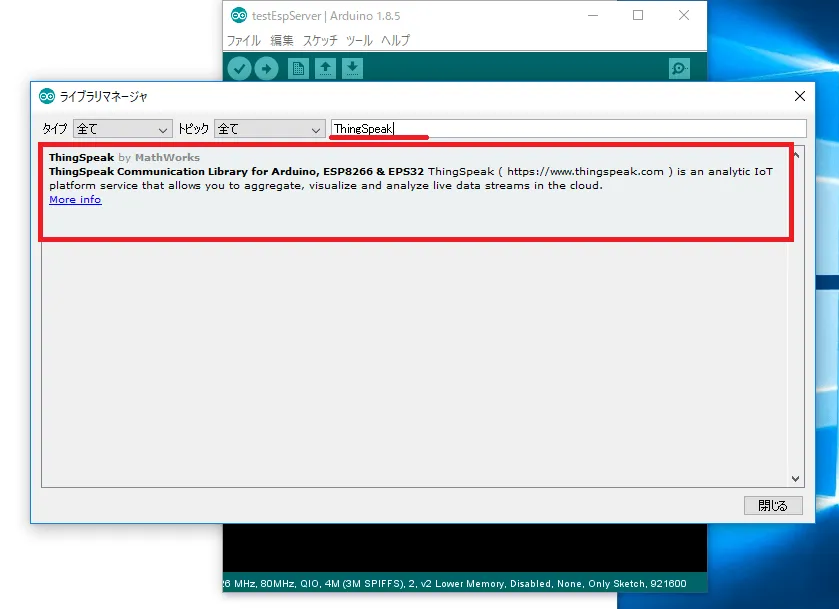Open the ツール menu
The height and width of the screenshot is (609, 839).
[359, 41]
